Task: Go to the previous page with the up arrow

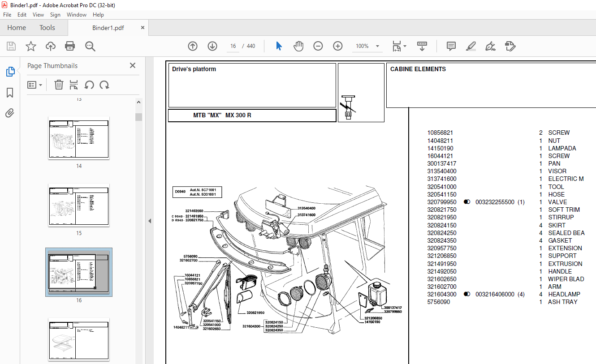Action: (193, 46)
